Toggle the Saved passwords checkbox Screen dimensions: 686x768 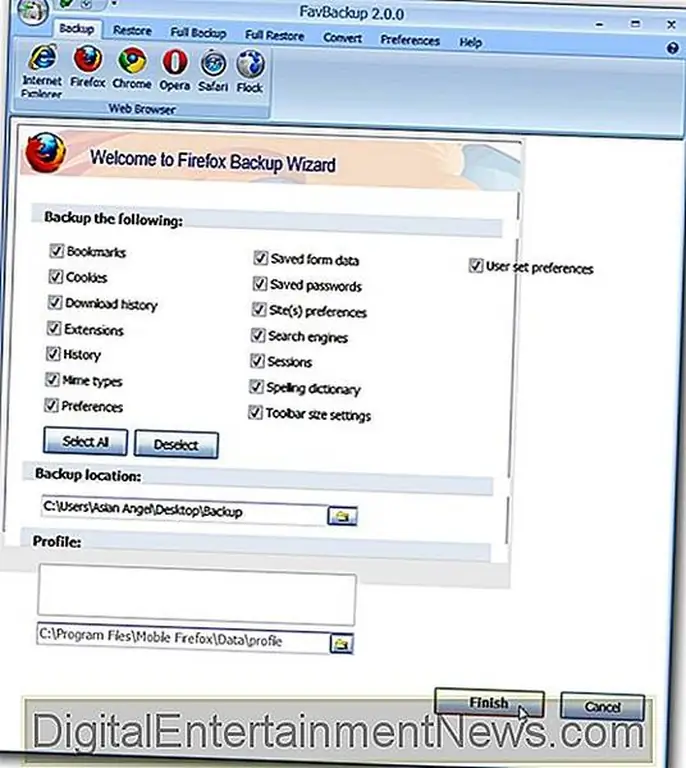tap(260, 285)
